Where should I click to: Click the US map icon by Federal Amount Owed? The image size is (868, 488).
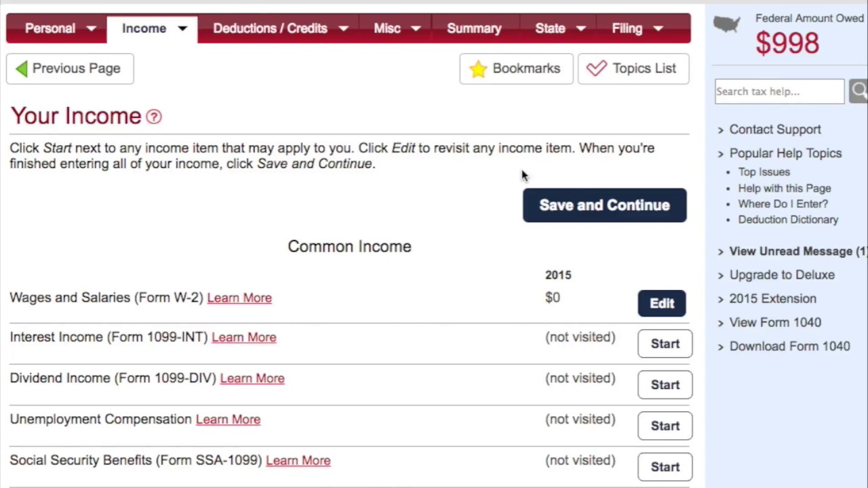click(727, 25)
